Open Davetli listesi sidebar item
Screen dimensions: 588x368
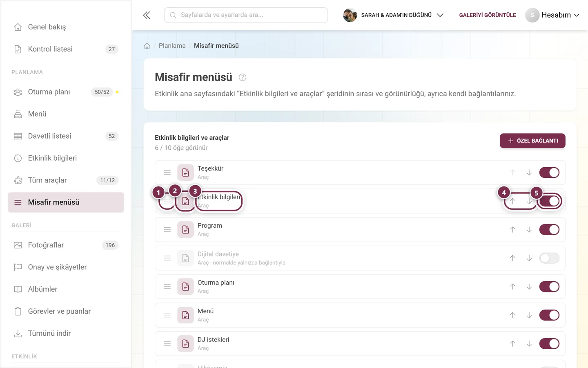point(66,136)
